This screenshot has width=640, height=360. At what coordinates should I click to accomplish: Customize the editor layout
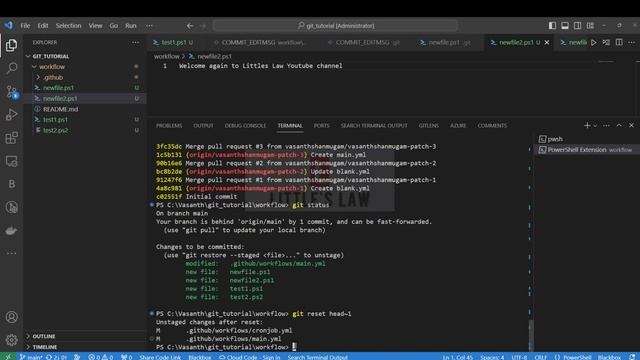tap(590, 26)
